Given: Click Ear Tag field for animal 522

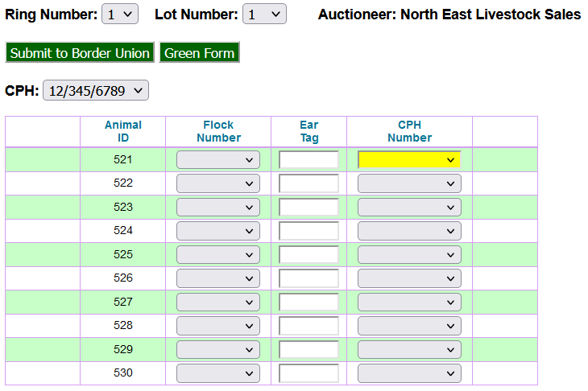Looking at the screenshot, I should coord(308,184).
